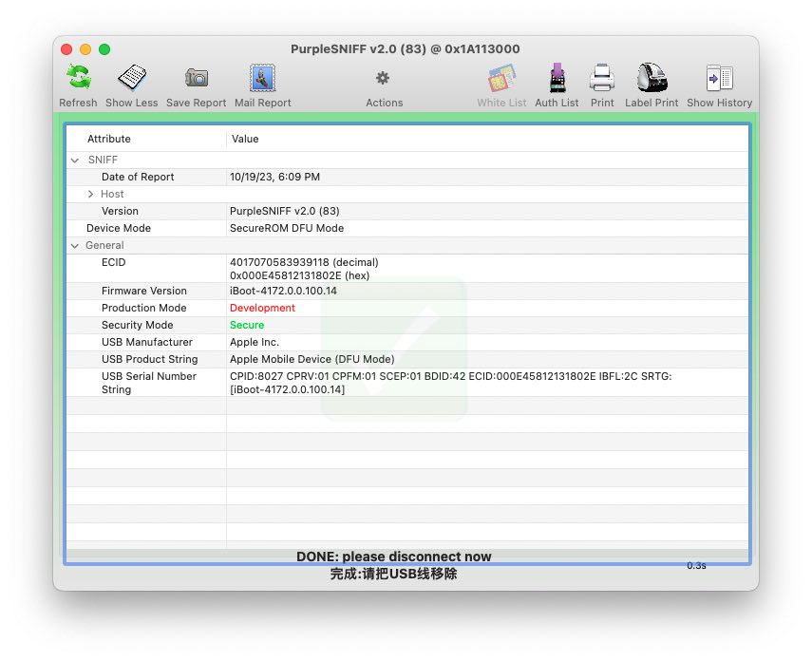Screen dimensions: 812x661
Task: Select the Security Mode row
Action: point(407,325)
